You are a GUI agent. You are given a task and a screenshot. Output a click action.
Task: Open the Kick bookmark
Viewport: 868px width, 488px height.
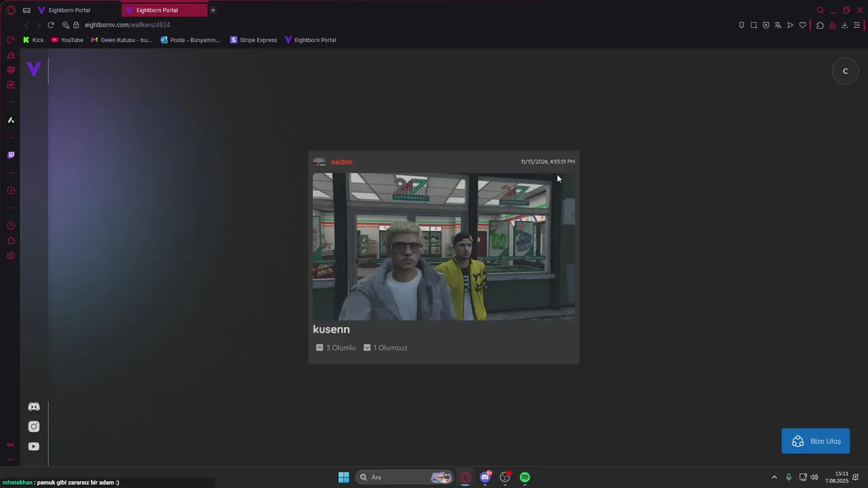pyautogui.click(x=33, y=40)
